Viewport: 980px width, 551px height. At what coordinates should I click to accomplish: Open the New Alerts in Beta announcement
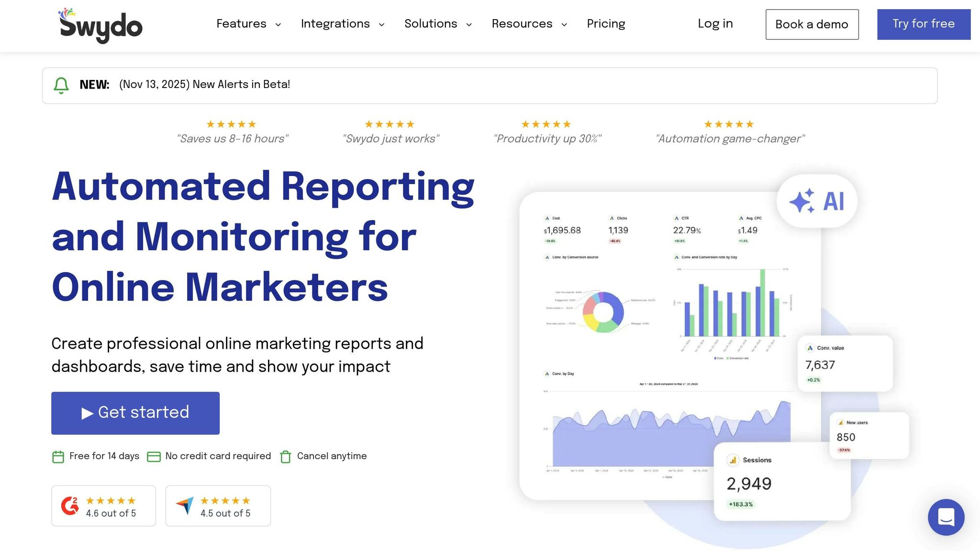[x=204, y=85]
